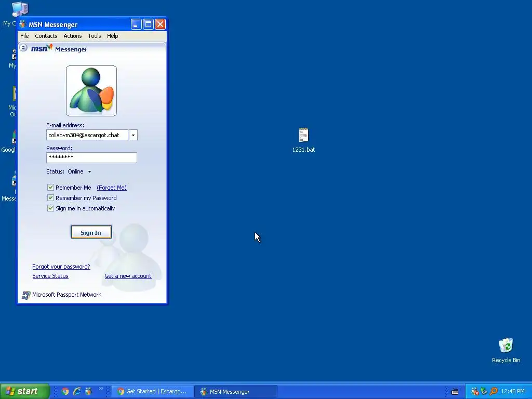
Task: Open the Actions menu
Action: point(73,36)
